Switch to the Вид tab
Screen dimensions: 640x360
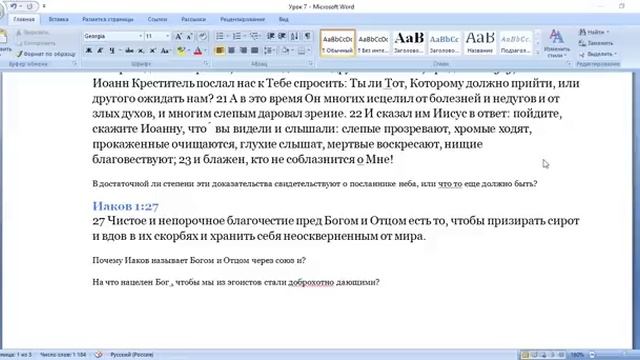pyautogui.click(x=284, y=19)
